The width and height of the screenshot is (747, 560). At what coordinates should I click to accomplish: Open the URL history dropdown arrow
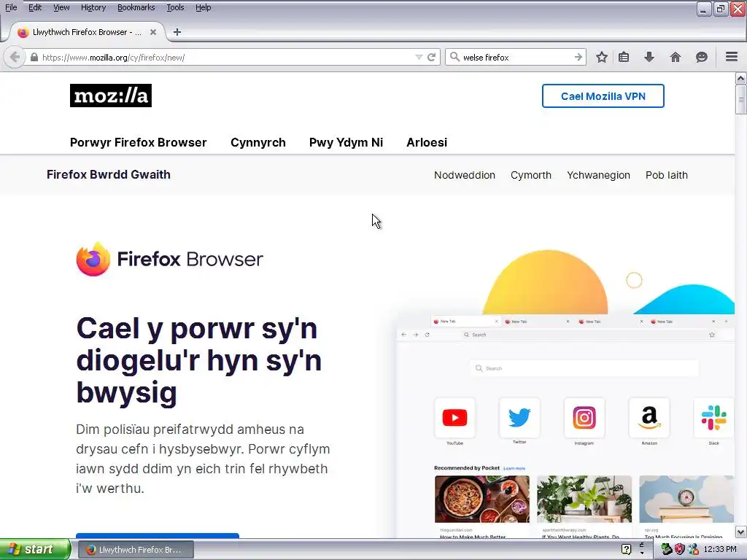[x=419, y=57]
